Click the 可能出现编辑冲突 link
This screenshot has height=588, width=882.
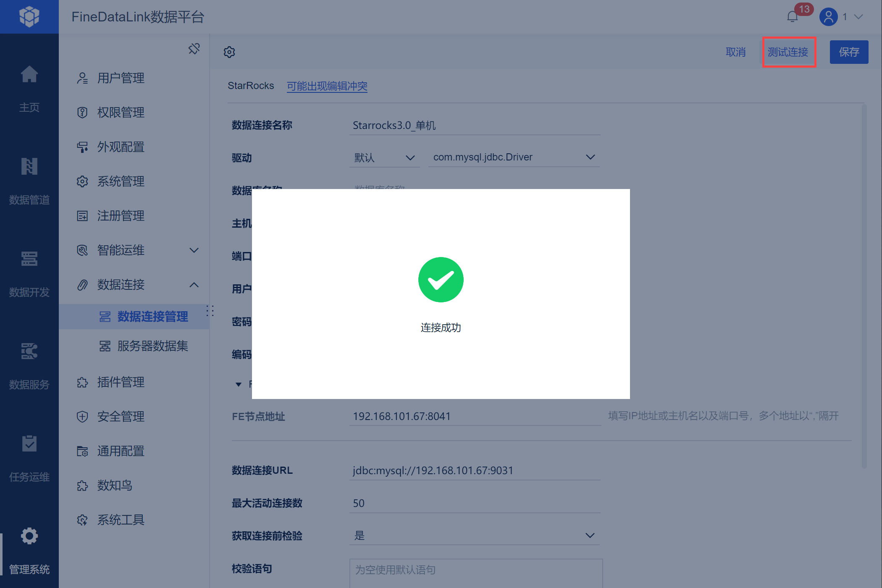[x=327, y=86]
